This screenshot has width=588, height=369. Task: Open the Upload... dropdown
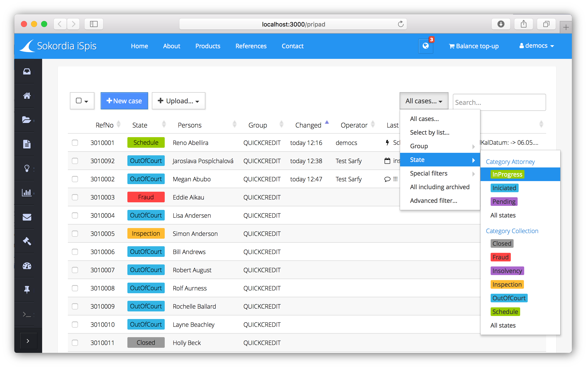[x=179, y=101]
